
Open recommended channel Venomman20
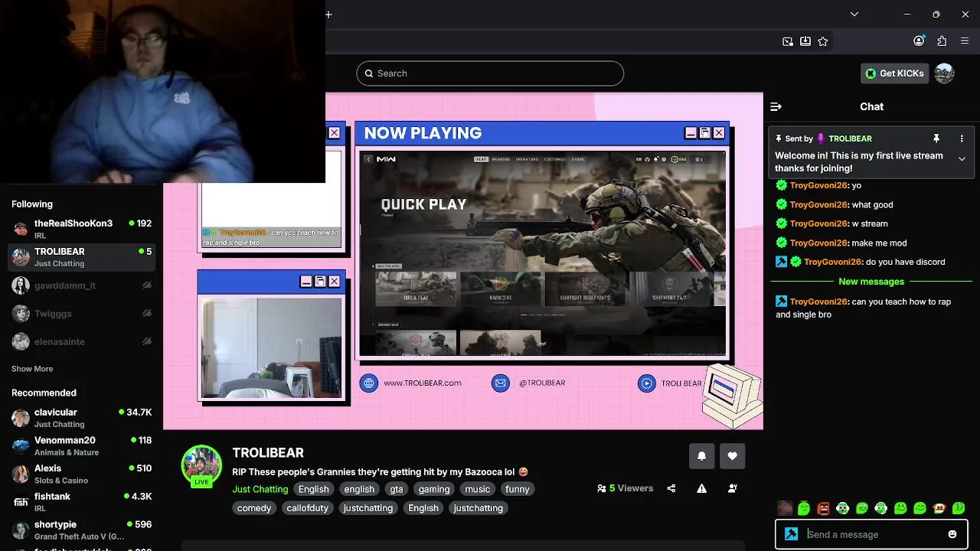coord(82,446)
